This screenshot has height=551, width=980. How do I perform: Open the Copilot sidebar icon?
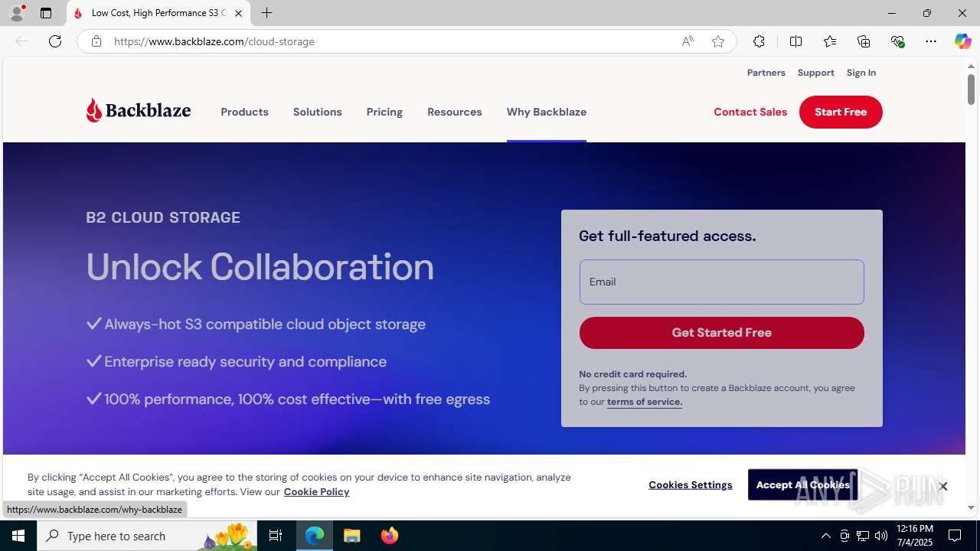[962, 41]
